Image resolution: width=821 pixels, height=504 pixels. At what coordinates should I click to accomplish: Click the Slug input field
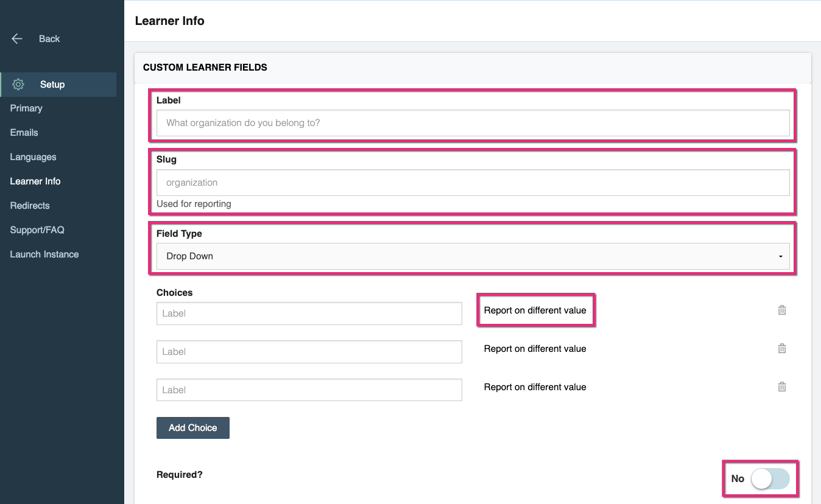(473, 182)
